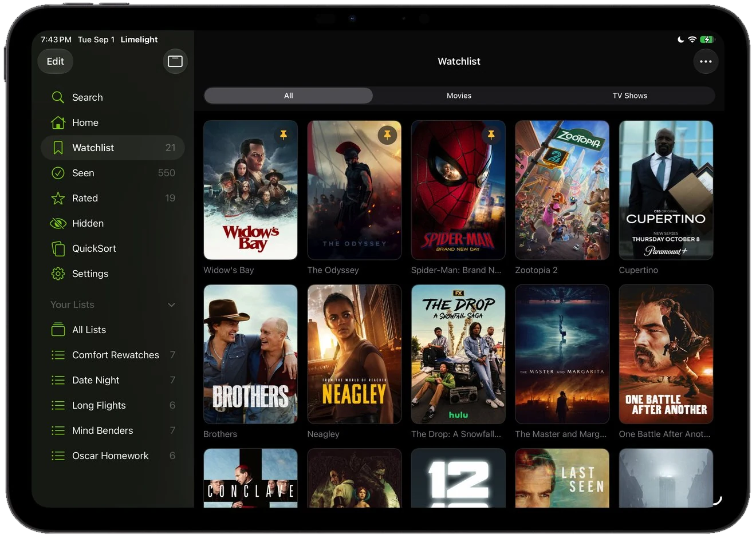Screen dimensions: 756x538
Task: Click the All Lists stack icon
Action: point(58,330)
